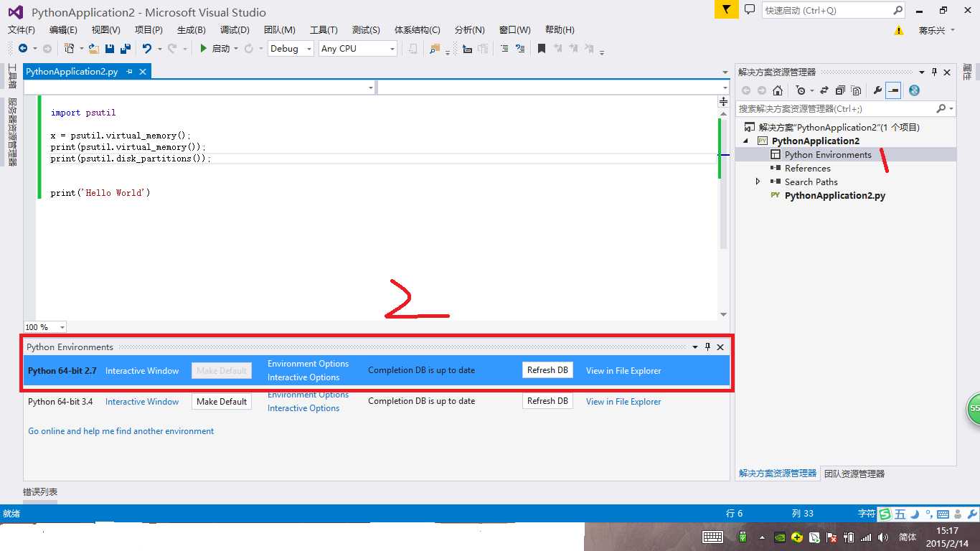
Task: Click the volume speaker icon in taskbar
Action: (882, 537)
